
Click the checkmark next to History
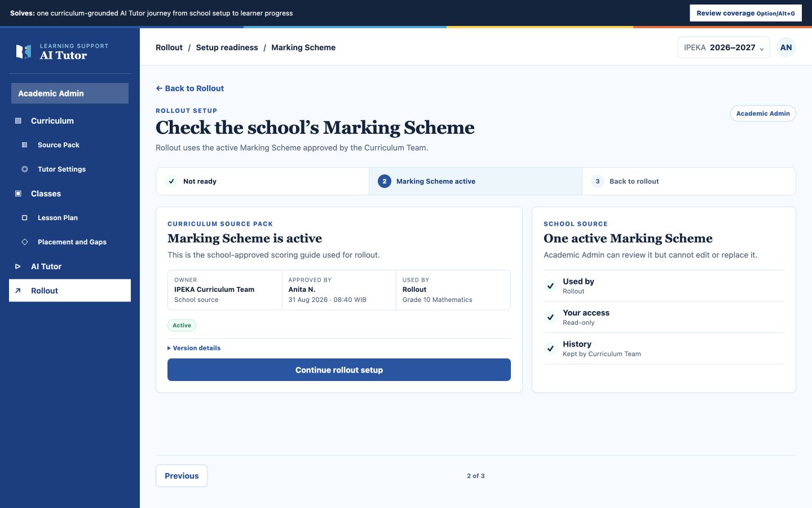[550, 348]
